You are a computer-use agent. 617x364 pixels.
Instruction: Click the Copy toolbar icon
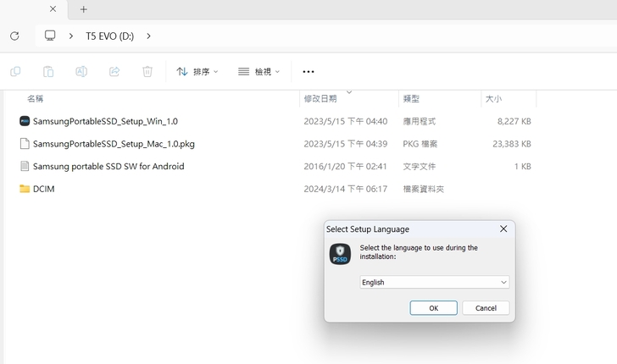15,72
